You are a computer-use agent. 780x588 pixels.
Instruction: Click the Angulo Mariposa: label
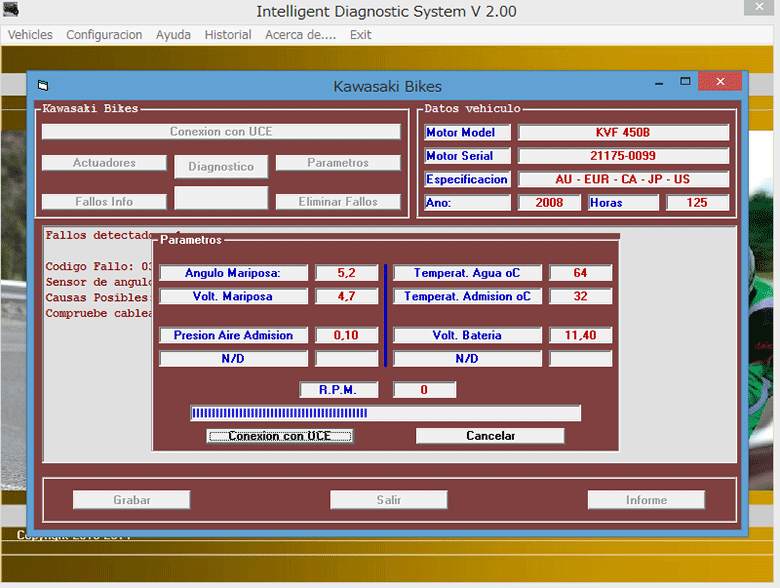point(233,273)
